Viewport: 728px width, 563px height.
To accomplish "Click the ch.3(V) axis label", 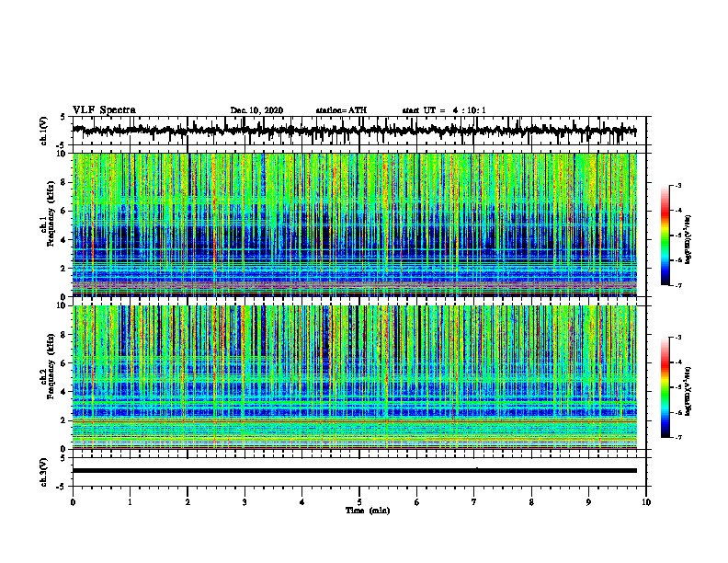I will coord(44,472).
